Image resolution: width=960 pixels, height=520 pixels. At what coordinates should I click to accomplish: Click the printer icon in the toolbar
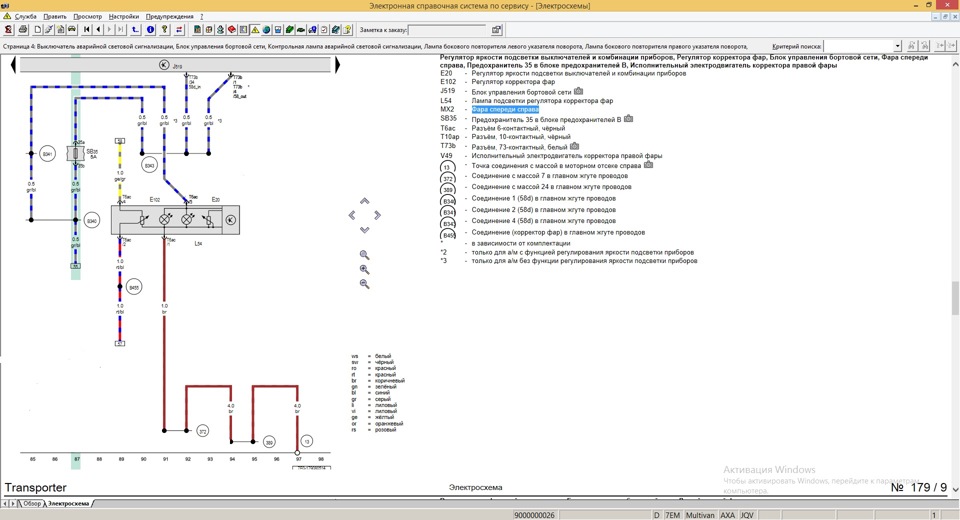coord(23,29)
